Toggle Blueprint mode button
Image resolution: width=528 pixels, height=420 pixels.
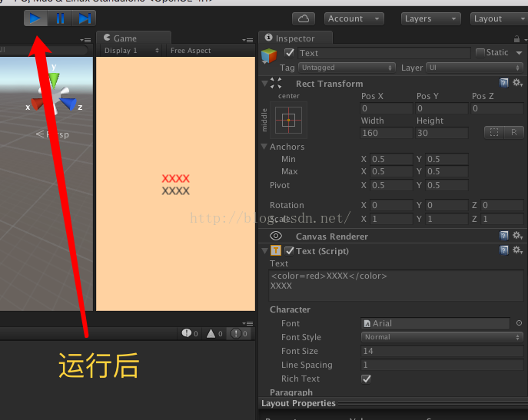tap(494, 133)
